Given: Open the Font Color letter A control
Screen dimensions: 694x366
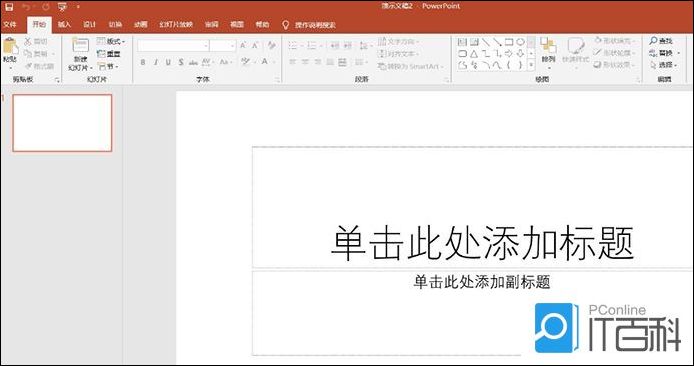Looking at the screenshot, I should point(265,62).
